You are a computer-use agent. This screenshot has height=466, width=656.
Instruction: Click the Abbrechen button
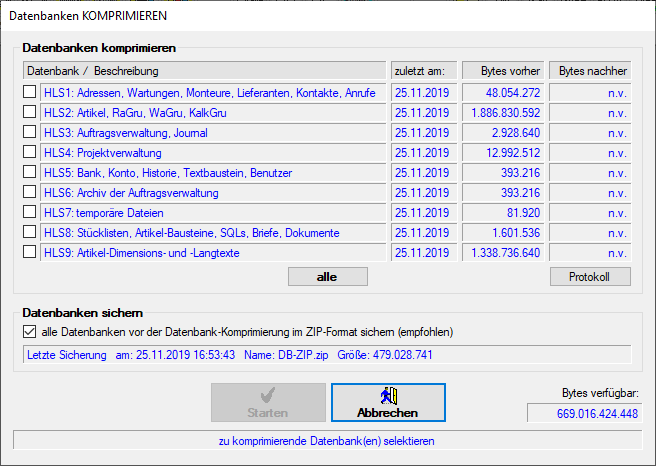pyautogui.click(x=388, y=402)
